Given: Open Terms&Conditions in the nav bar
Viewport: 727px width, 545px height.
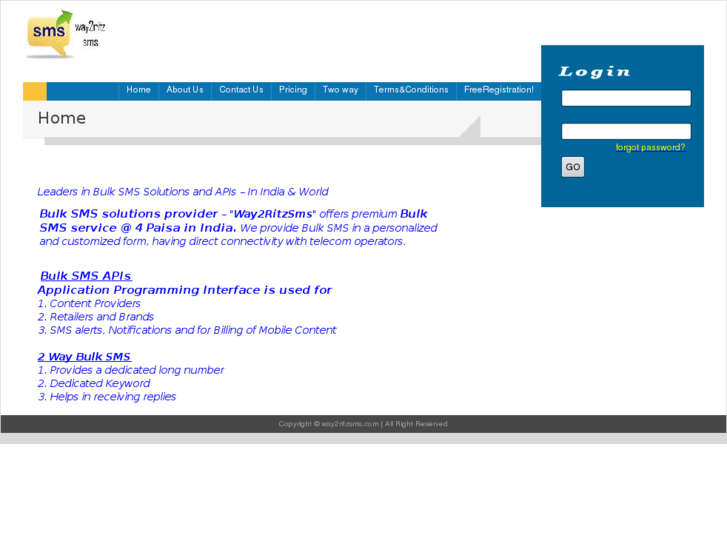Looking at the screenshot, I should point(411,90).
